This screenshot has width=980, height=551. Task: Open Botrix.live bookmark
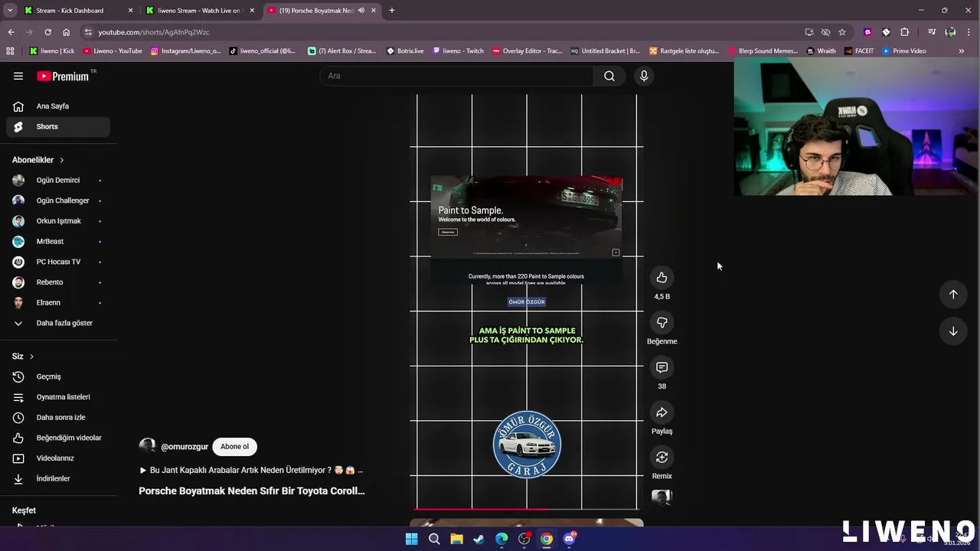point(405,51)
